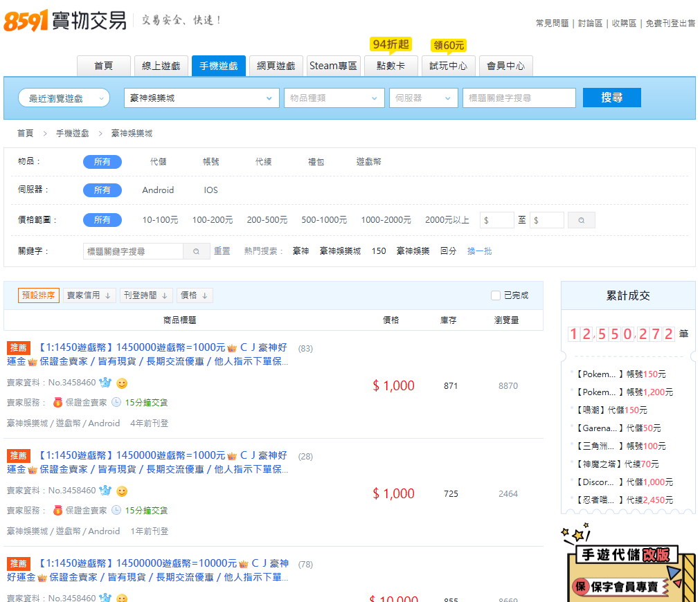
Task: Open the 最近瀏覽遊戲 dropdown
Action: click(64, 98)
